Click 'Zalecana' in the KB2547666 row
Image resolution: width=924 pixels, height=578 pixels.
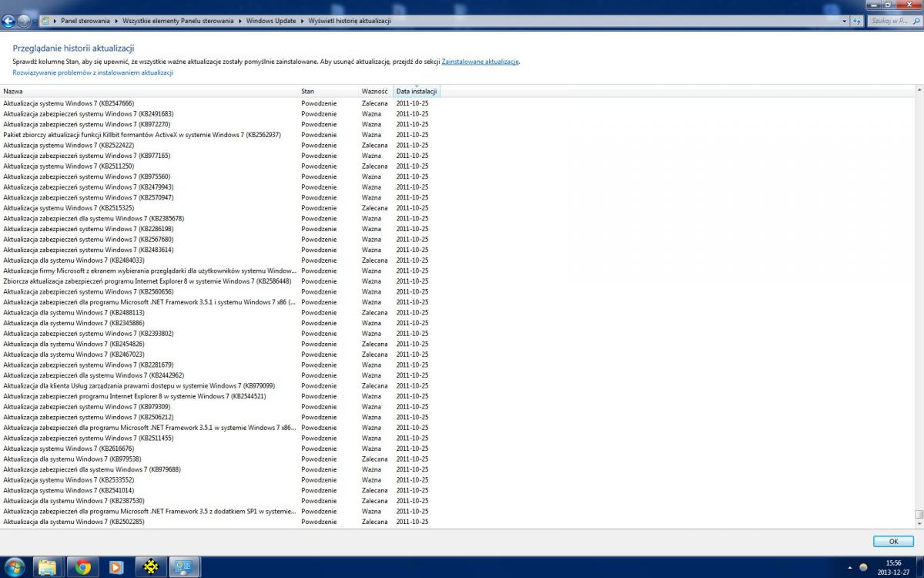tap(375, 103)
